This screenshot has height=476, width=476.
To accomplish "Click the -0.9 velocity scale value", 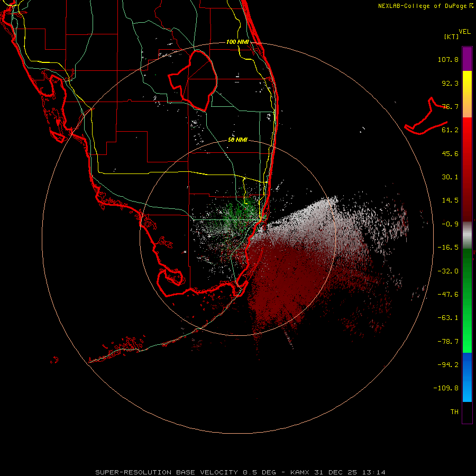I will [450, 224].
